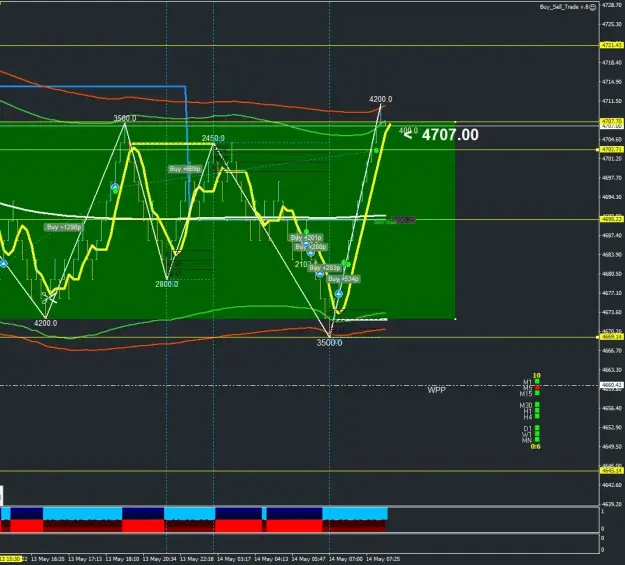Click the 2800.0 zigzag swing label
The image size is (625, 565).
click(x=167, y=284)
